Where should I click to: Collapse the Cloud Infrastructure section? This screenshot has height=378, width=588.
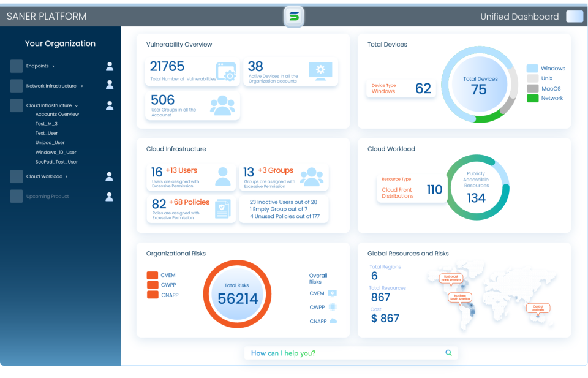click(76, 105)
